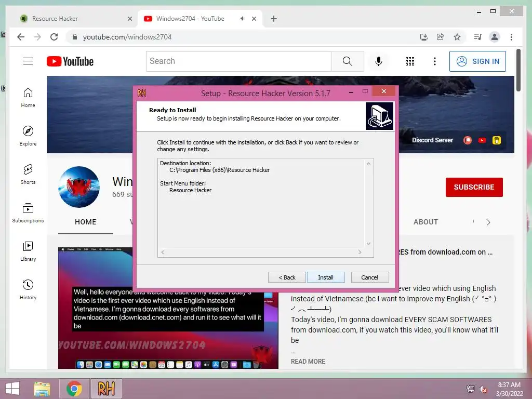Open the Windows Start button
This screenshot has height=399, width=532.
[12, 389]
